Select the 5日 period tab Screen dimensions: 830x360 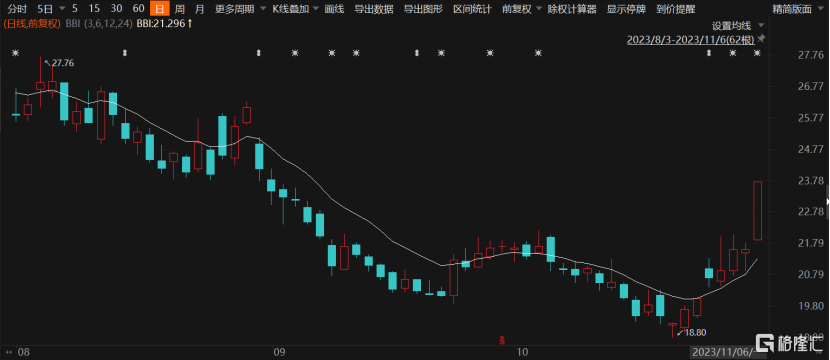[45, 9]
